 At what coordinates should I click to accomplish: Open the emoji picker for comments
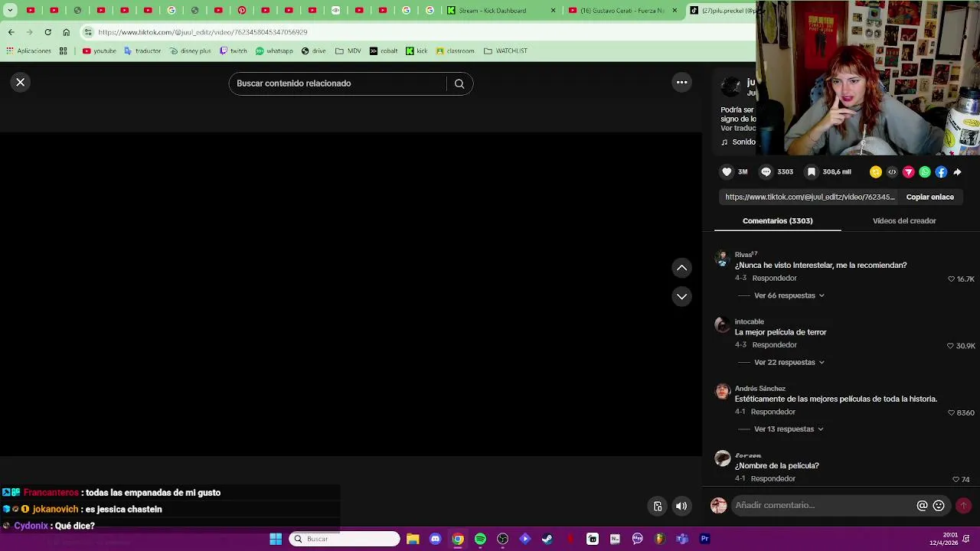tap(939, 505)
